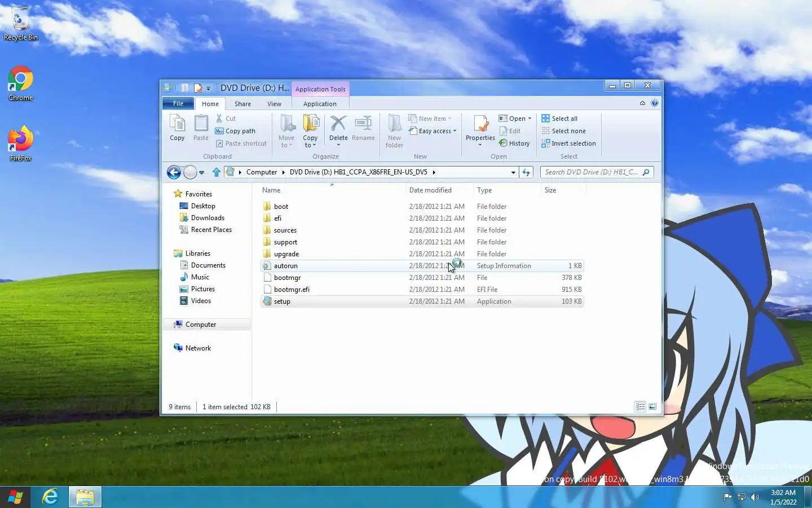Click the New folder icon
The image size is (812, 508).
[394, 131]
